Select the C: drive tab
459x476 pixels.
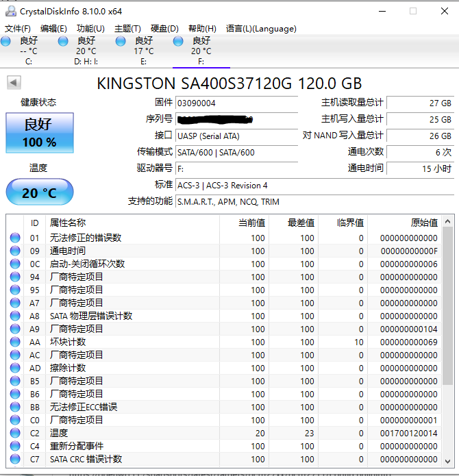pyautogui.click(x=29, y=51)
